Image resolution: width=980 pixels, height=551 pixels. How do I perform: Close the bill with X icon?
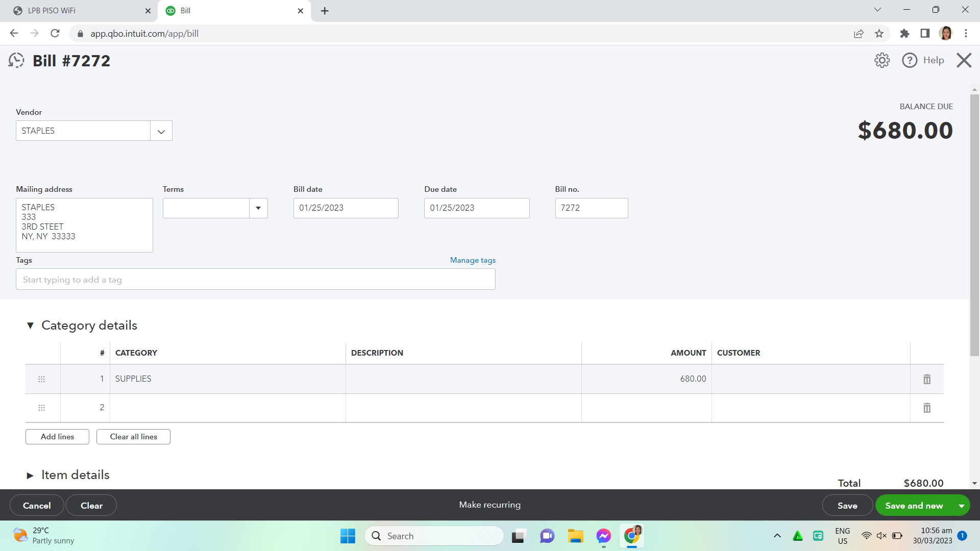964,60
